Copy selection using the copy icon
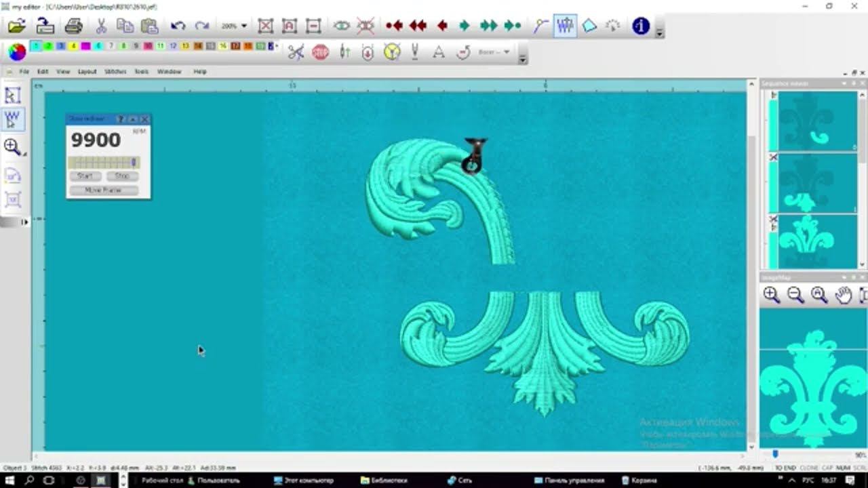The height and width of the screenshot is (488, 868). pos(125,26)
